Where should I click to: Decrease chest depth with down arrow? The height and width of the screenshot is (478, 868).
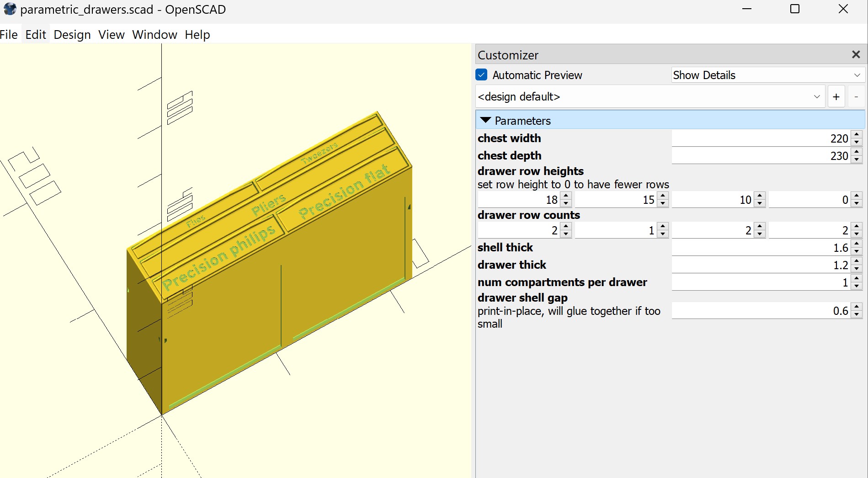click(857, 160)
